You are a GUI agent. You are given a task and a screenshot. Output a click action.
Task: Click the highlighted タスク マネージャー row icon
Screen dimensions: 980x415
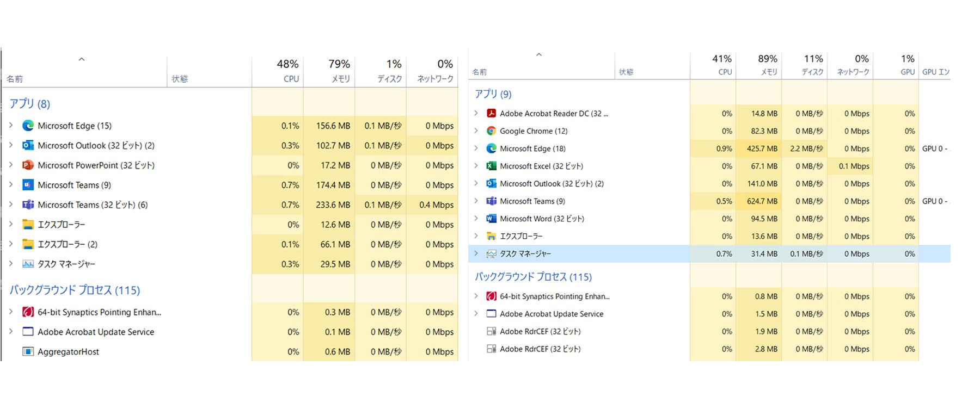tap(491, 253)
